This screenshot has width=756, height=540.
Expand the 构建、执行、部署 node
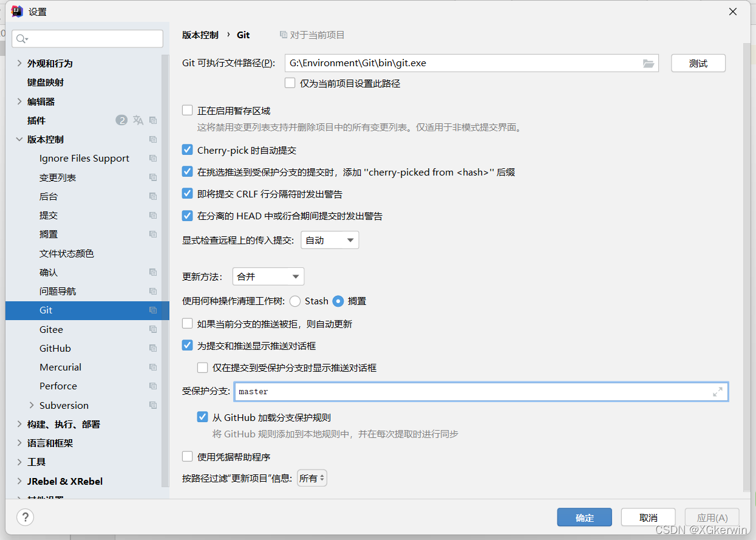click(x=19, y=424)
